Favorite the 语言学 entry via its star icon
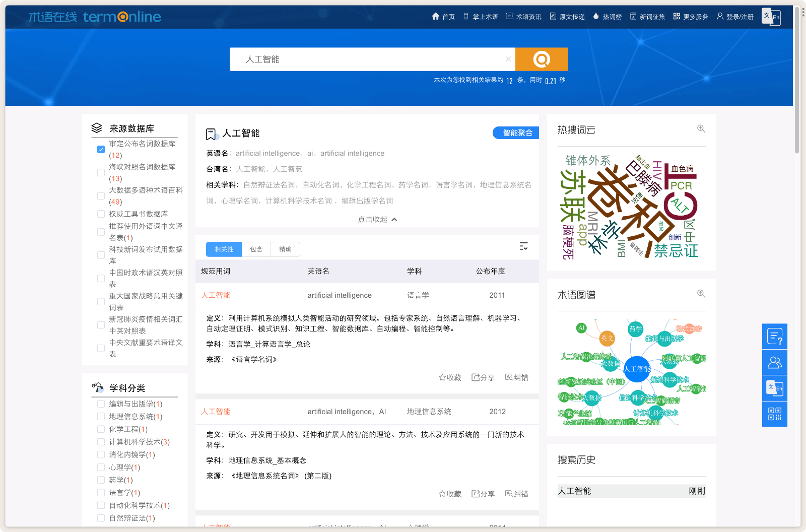Image resolution: width=806 pixels, height=532 pixels. [441, 377]
